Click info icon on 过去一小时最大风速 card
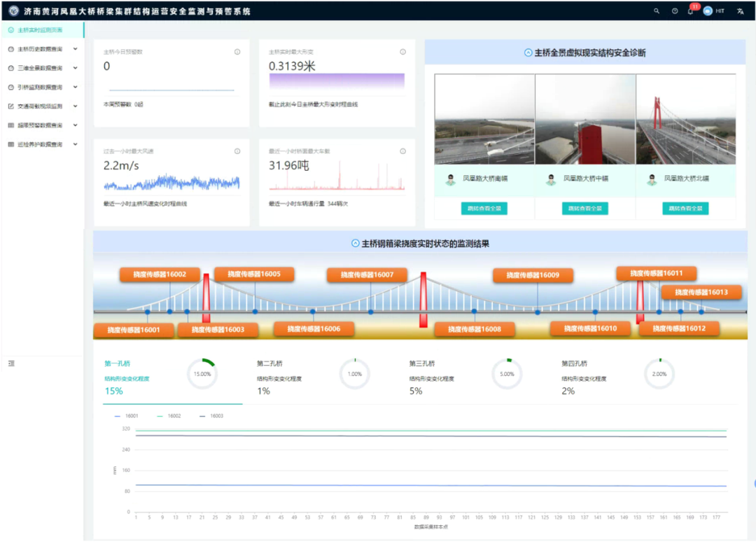Screen dimensions: 756x542 pyautogui.click(x=237, y=151)
